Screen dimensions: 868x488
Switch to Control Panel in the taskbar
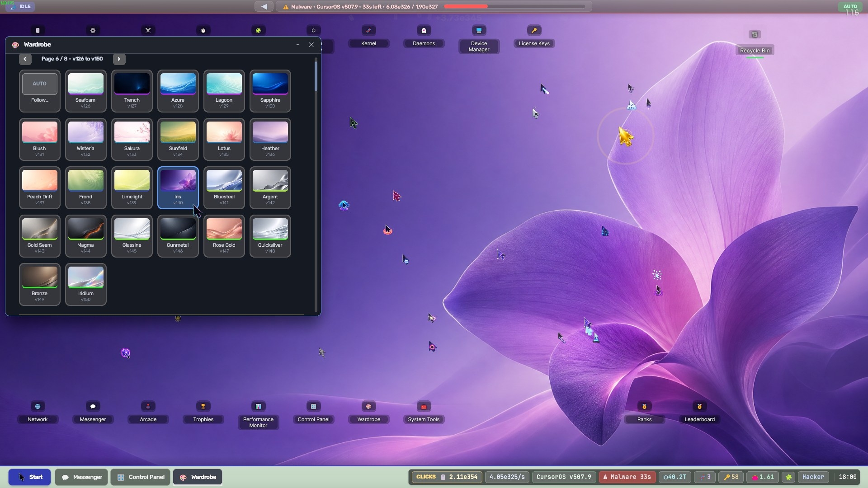141,477
